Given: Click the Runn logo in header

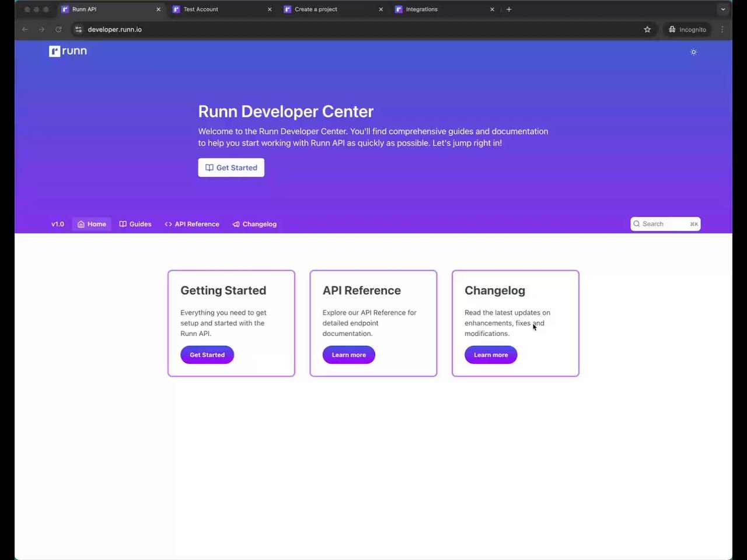Looking at the screenshot, I should 68,51.
